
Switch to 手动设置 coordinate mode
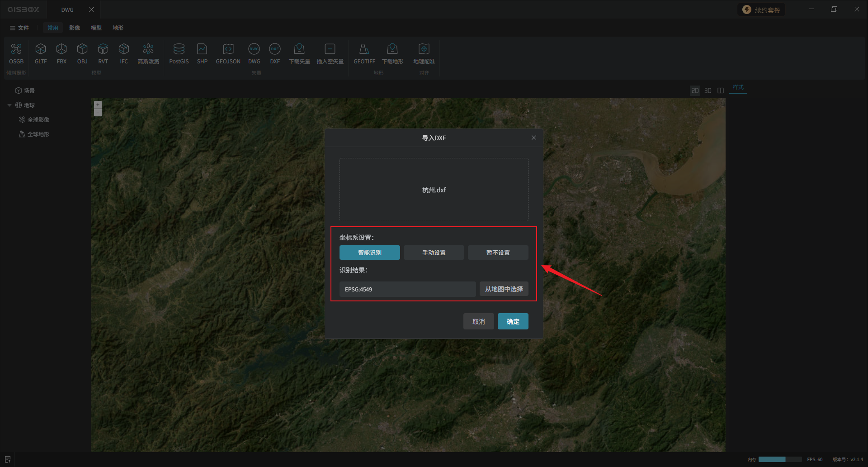click(x=434, y=253)
